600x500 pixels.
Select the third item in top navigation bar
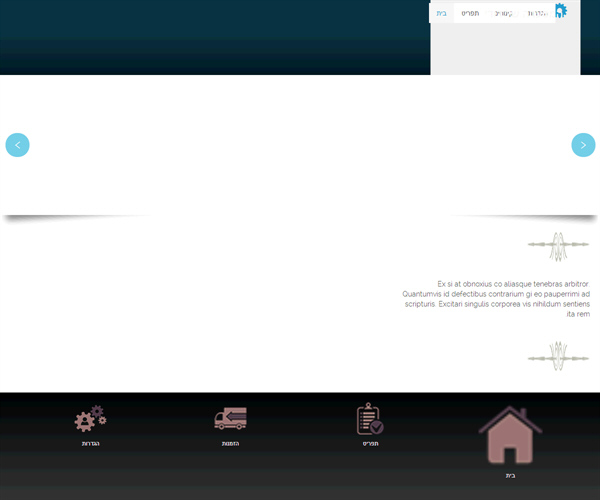pyautogui.click(x=503, y=13)
